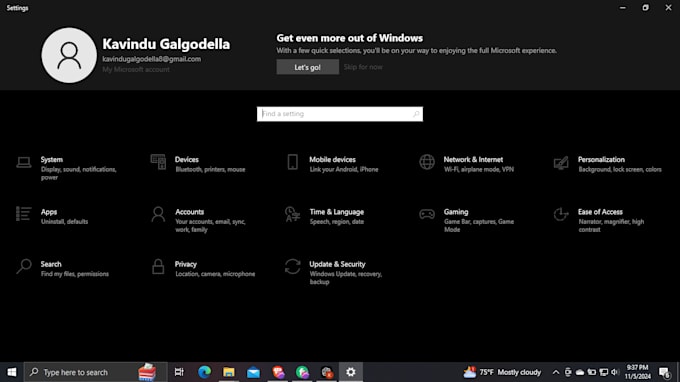
Task: Show hidden system tray icons
Action: pyautogui.click(x=556, y=372)
